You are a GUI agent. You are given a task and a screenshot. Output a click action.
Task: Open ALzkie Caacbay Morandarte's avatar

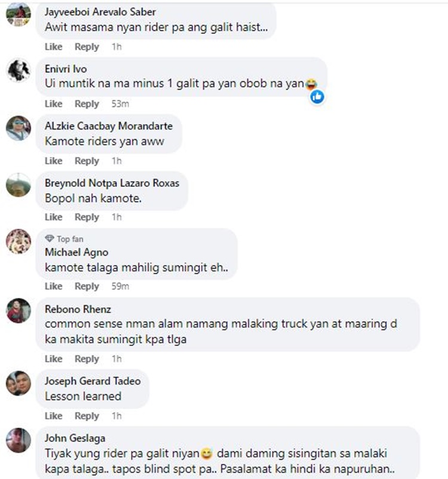18,128
